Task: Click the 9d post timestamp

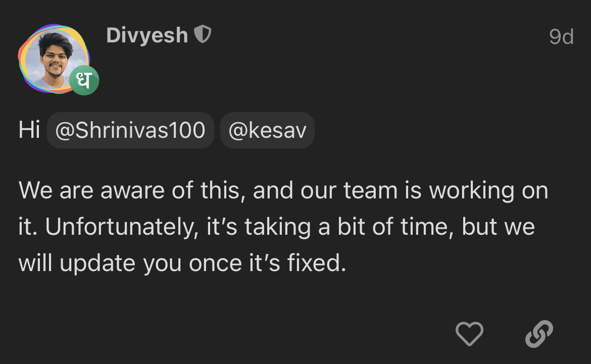Action: click(x=561, y=37)
